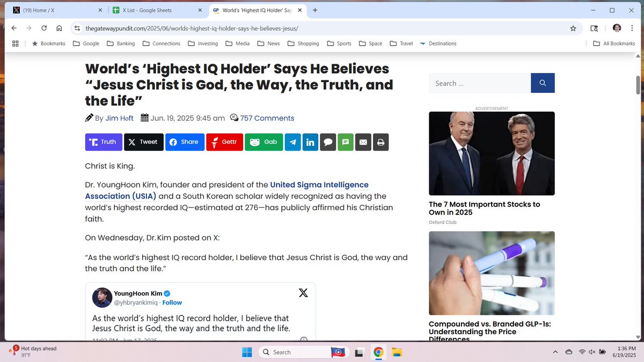Screen dimensions: 644x362
Task: Open Chrome media/search side panel icon
Action: coord(594,28)
